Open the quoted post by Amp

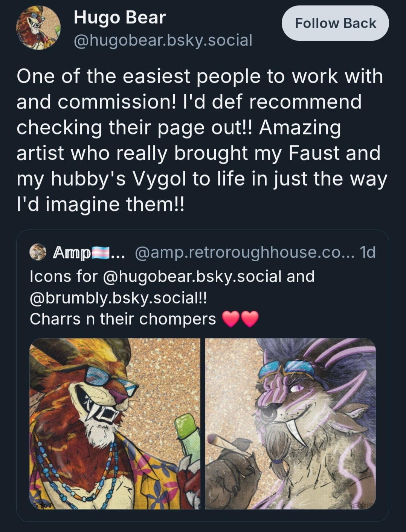tap(203, 290)
